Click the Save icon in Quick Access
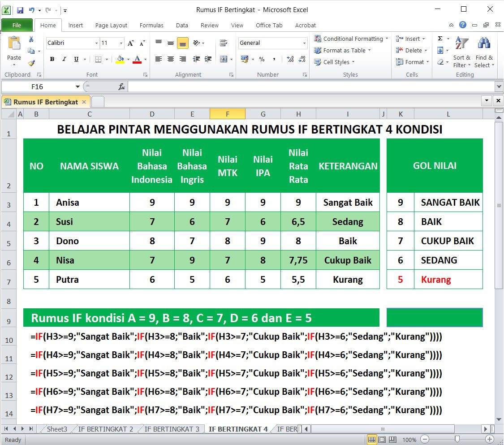The image size is (504, 445). point(20,10)
